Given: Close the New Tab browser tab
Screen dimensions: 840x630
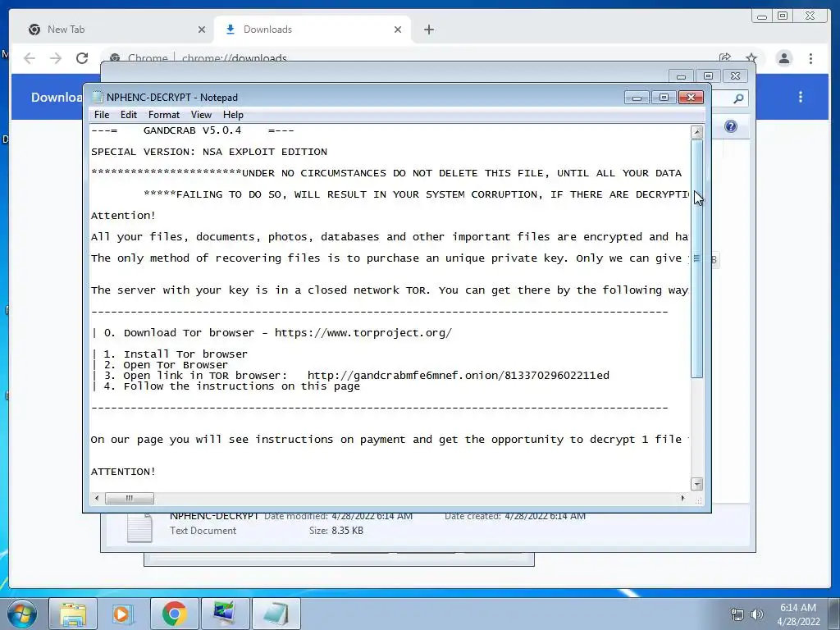Looking at the screenshot, I should pyautogui.click(x=202, y=30).
